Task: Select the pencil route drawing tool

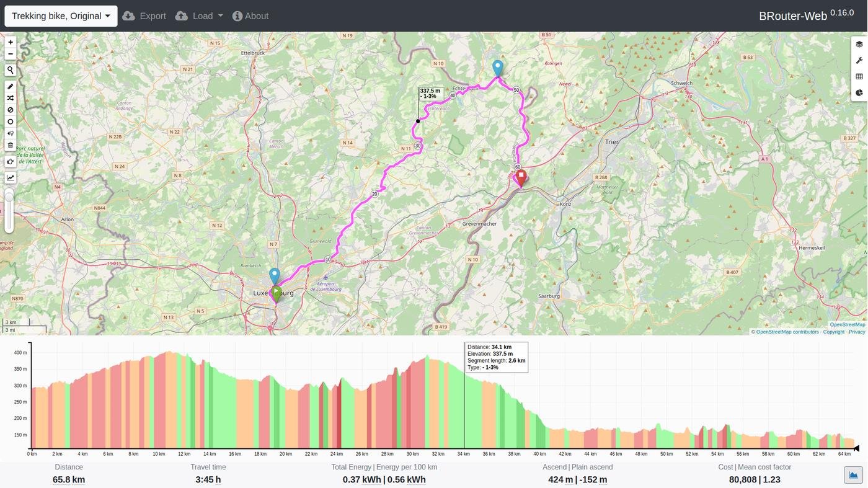Action: tap(10, 86)
